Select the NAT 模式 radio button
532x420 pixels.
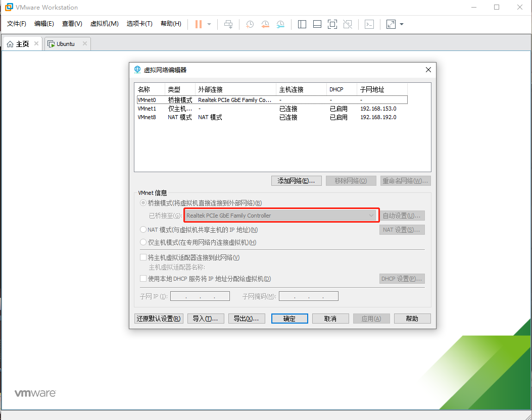coord(143,230)
